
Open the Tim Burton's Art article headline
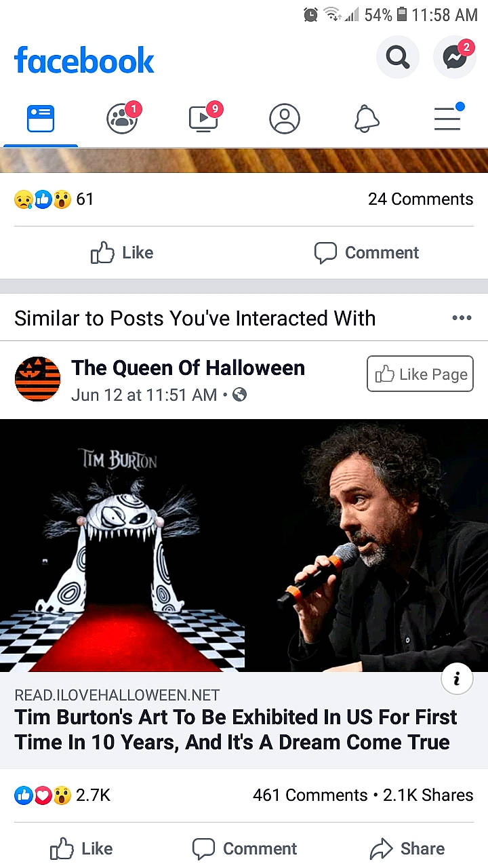tap(236, 730)
